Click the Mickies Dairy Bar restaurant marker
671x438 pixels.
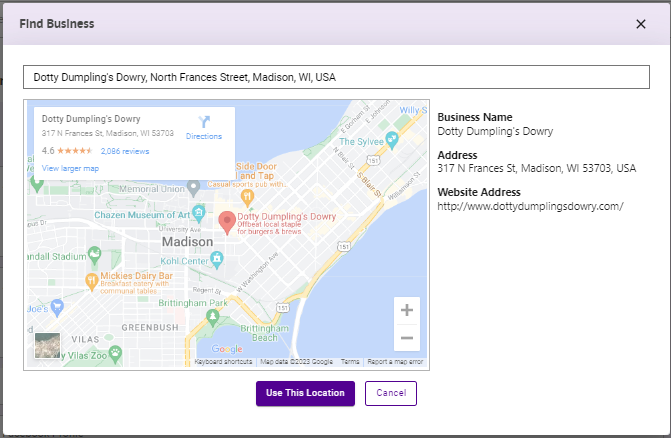coord(91,281)
